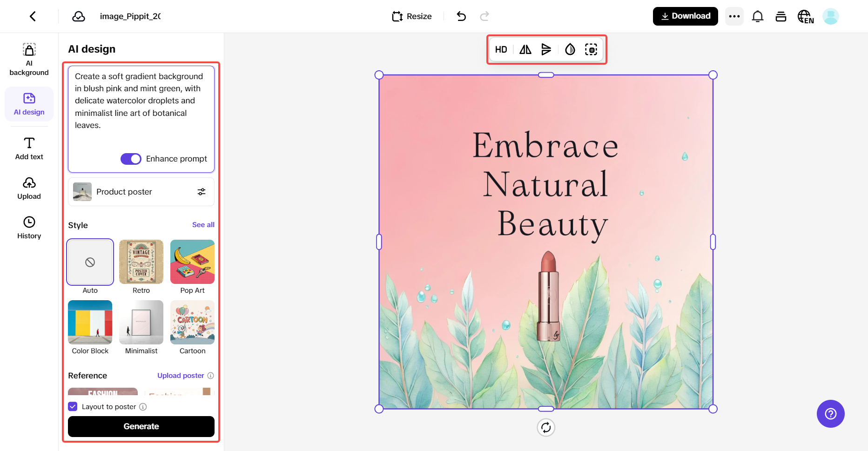
Task: Click the Upload poster link
Action: point(181,376)
